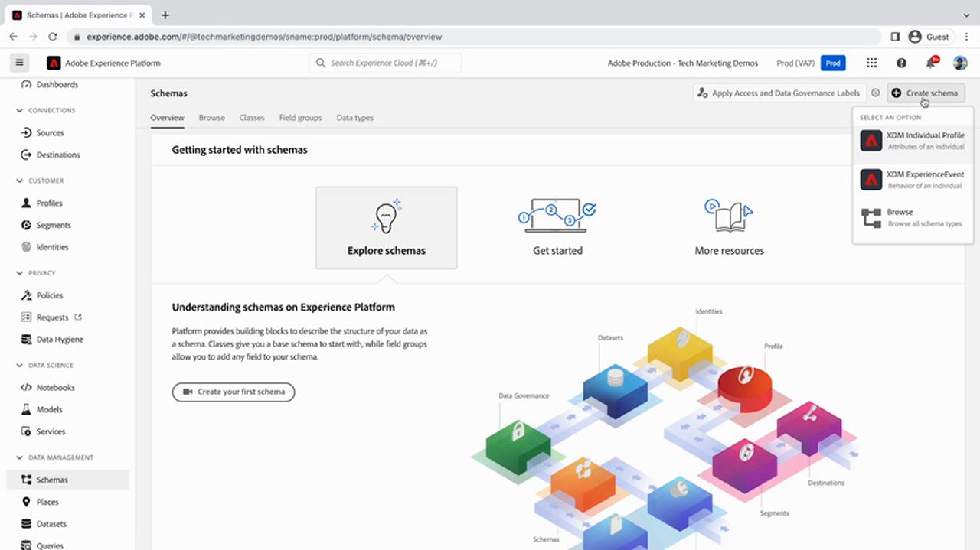
Task: Open Adobe Production organization switcher
Action: point(683,63)
